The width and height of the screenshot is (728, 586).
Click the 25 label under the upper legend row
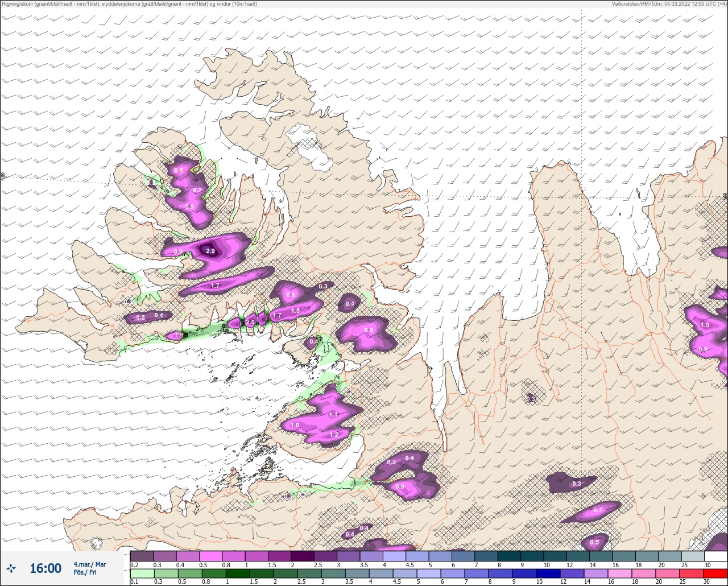coord(685,564)
